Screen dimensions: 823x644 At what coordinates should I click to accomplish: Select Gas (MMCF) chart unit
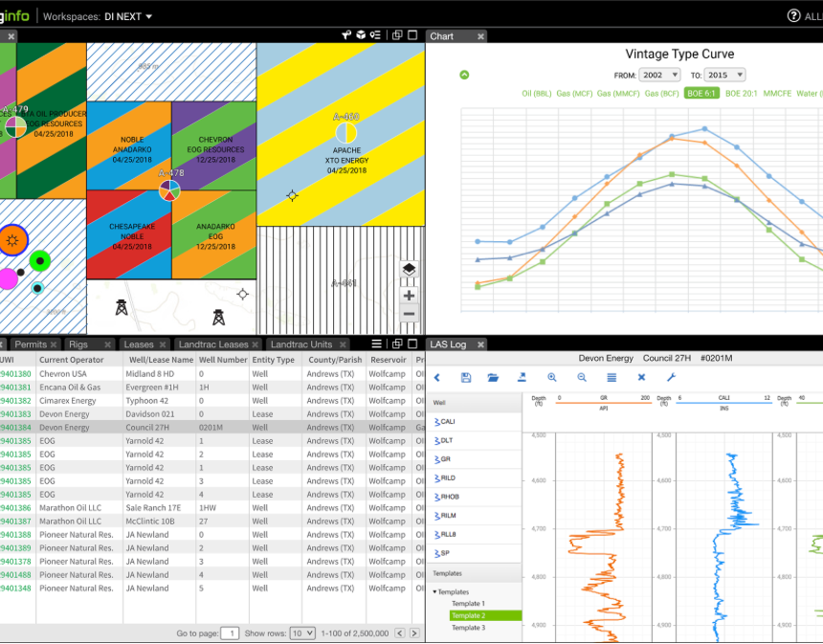tap(618, 94)
